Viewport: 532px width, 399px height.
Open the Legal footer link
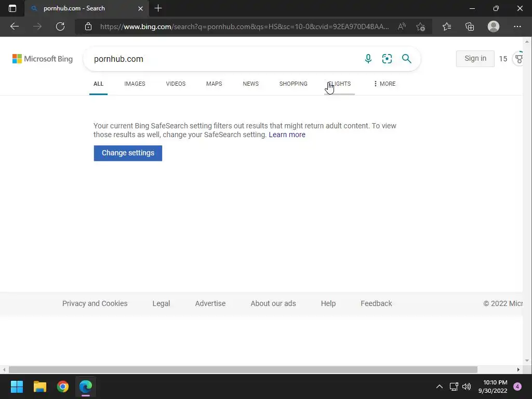pyautogui.click(x=161, y=303)
